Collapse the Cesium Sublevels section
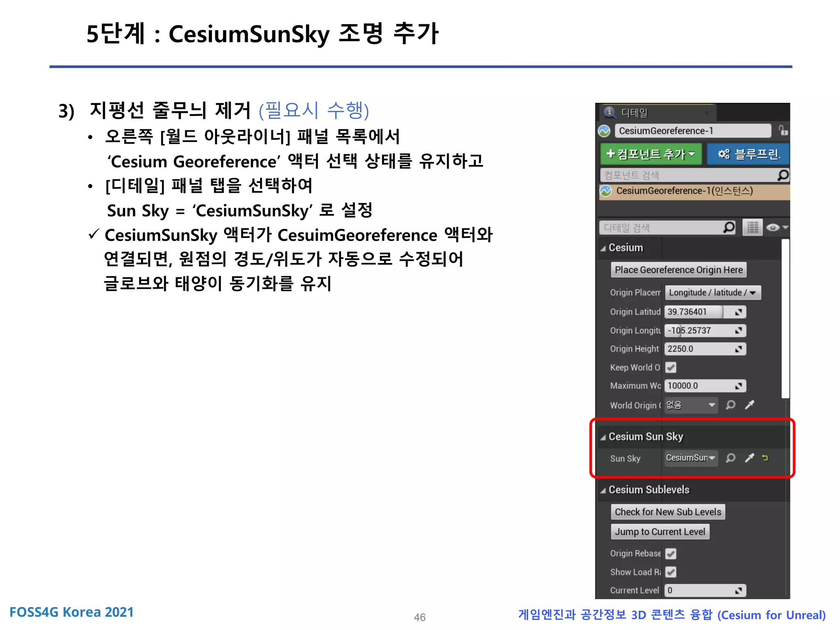The height and width of the screenshot is (630, 840). tap(603, 490)
